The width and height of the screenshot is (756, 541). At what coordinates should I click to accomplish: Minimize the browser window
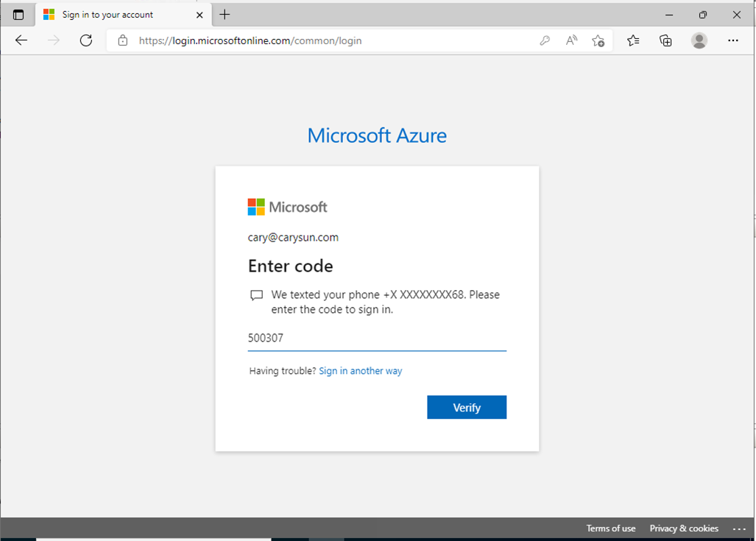(669, 15)
